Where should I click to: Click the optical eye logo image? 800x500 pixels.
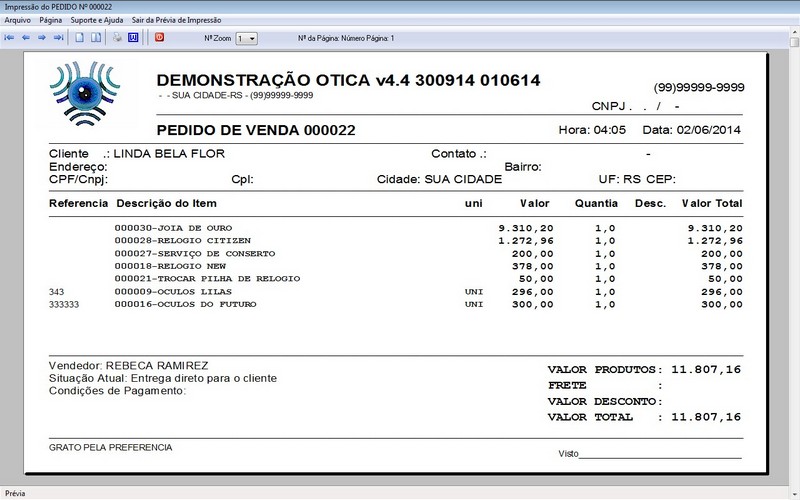[85, 93]
